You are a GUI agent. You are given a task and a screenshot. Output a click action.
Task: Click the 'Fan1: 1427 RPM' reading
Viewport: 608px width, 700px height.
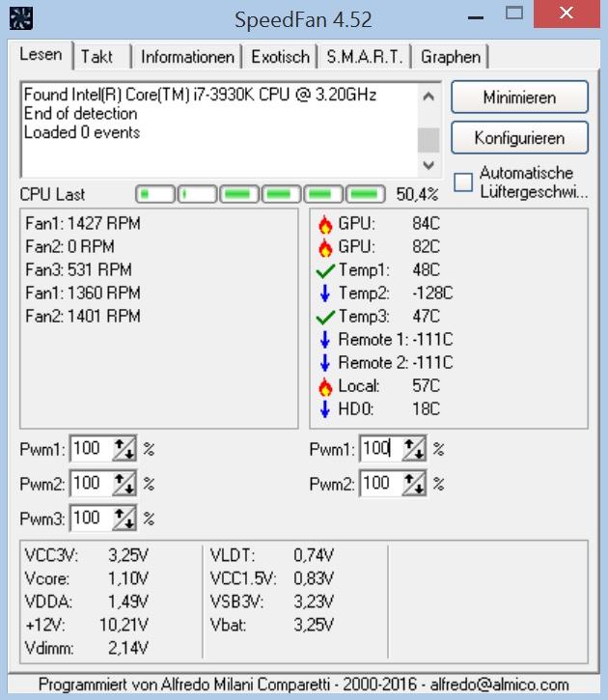tap(83, 223)
